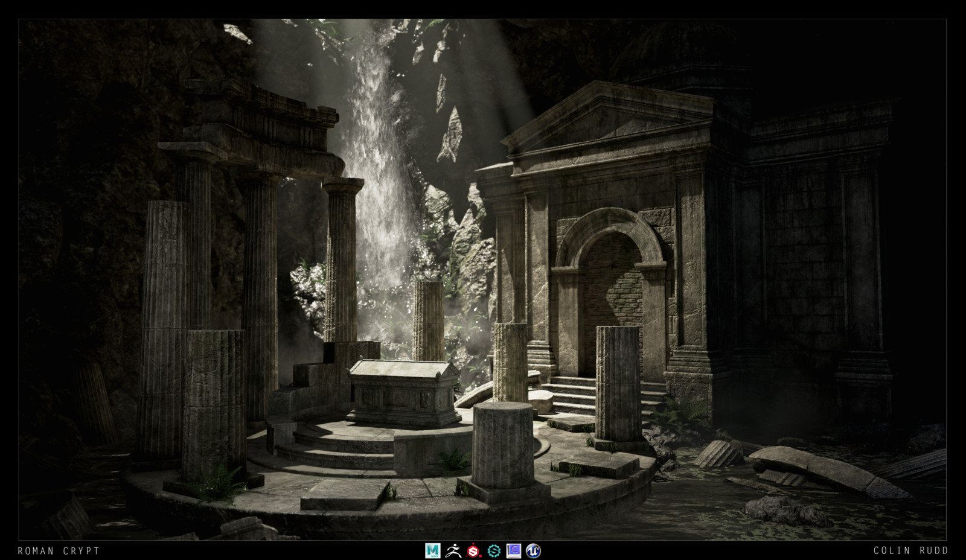This screenshot has height=560, width=966.
Task: Click the leftmost software badge in the footer
Action: 433,550
